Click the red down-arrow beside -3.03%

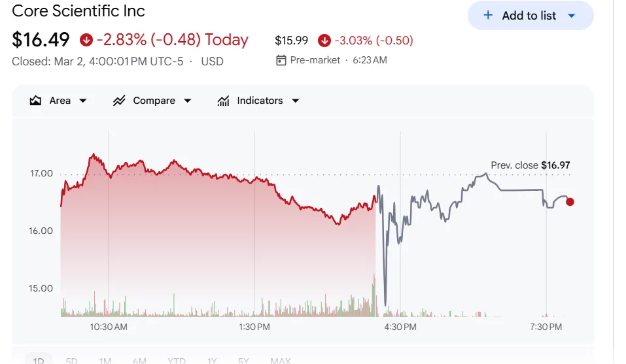(324, 41)
